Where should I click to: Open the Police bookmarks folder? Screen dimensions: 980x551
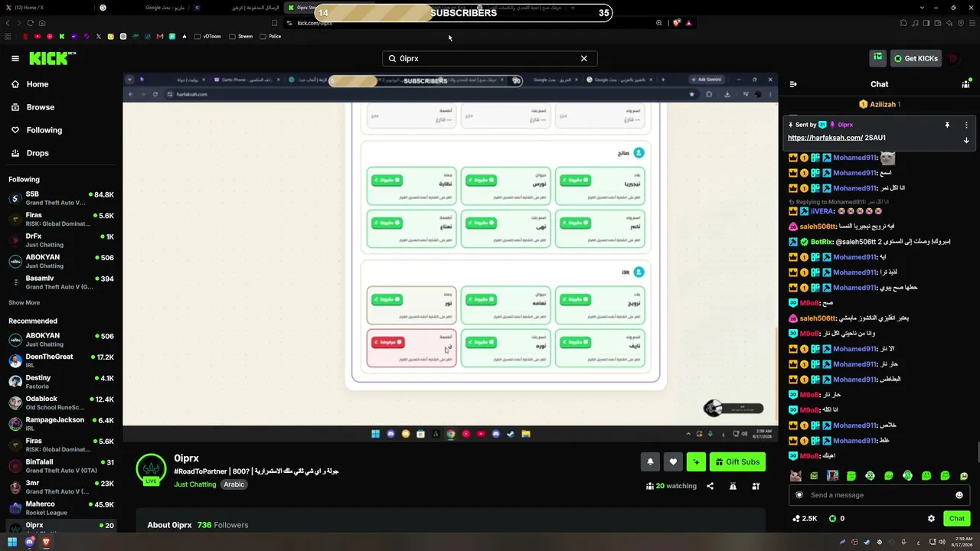pyautogui.click(x=270, y=36)
